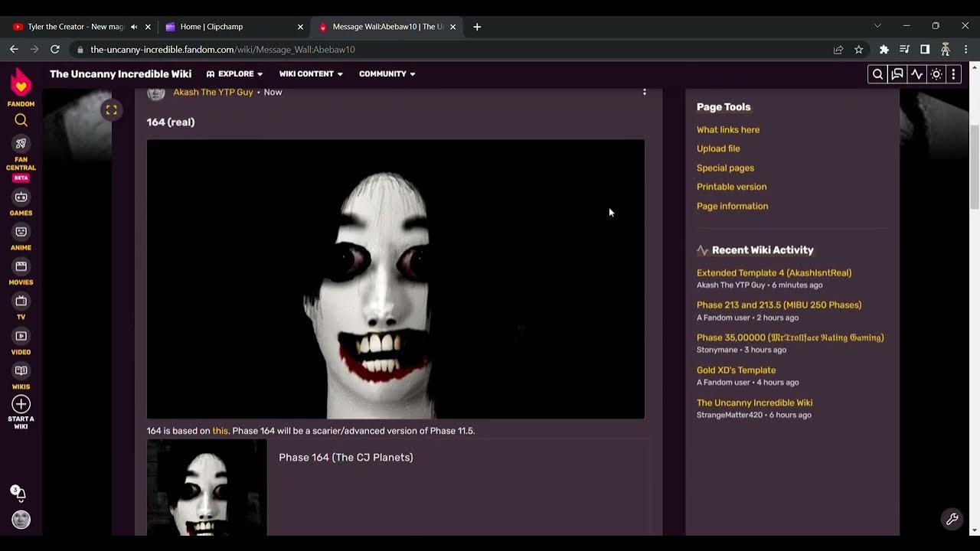The height and width of the screenshot is (551, 980).
Task: Toggle light/dark theme sun icon
Action: [936, 74]
